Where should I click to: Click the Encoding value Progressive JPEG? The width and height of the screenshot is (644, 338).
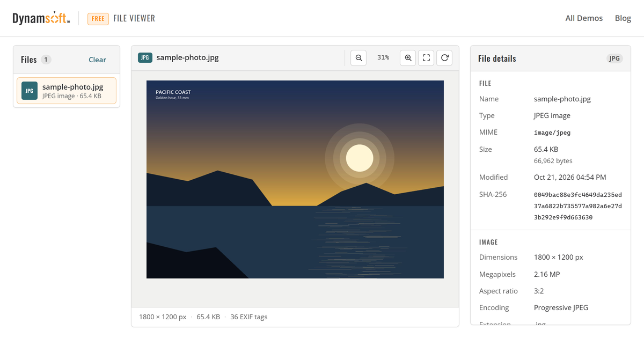pyautogui.click(x=561, y=308)
